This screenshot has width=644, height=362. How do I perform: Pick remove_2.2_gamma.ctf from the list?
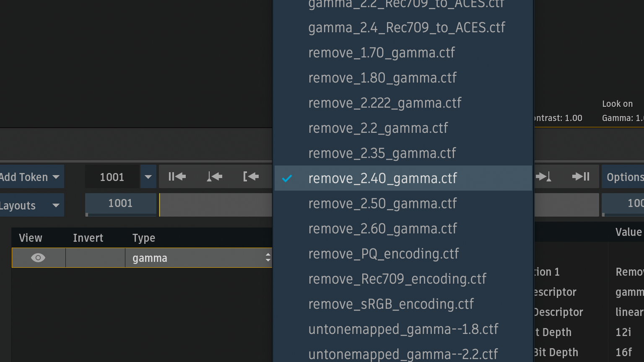click(x=378, y=128)
